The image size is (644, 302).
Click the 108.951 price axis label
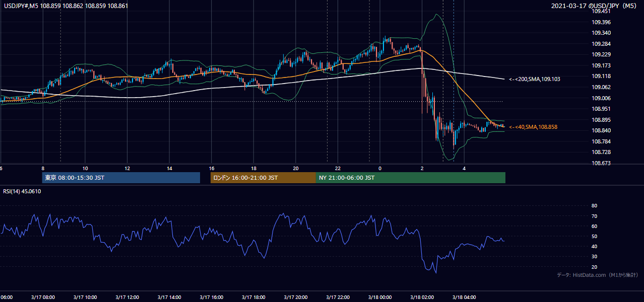click(601, 109)
